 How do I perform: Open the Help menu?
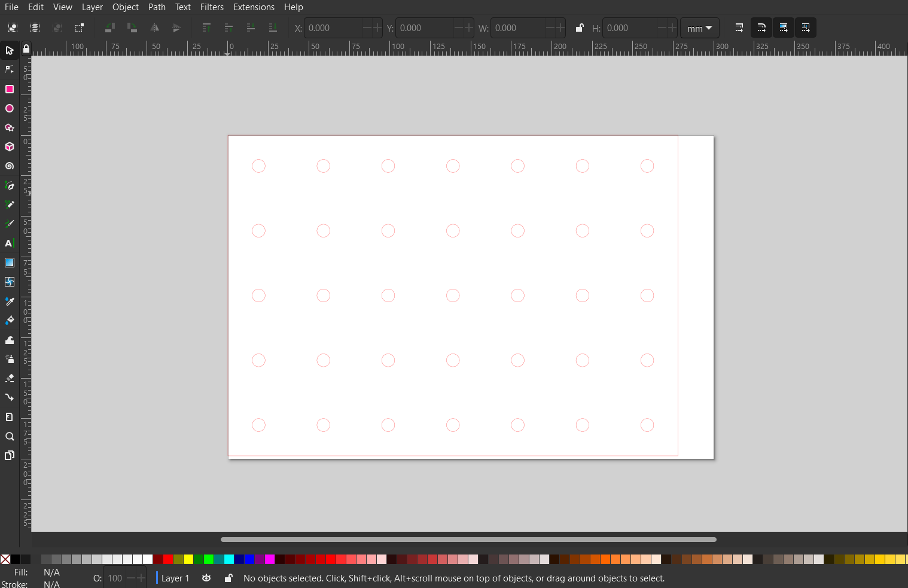[x=294, y=7]
